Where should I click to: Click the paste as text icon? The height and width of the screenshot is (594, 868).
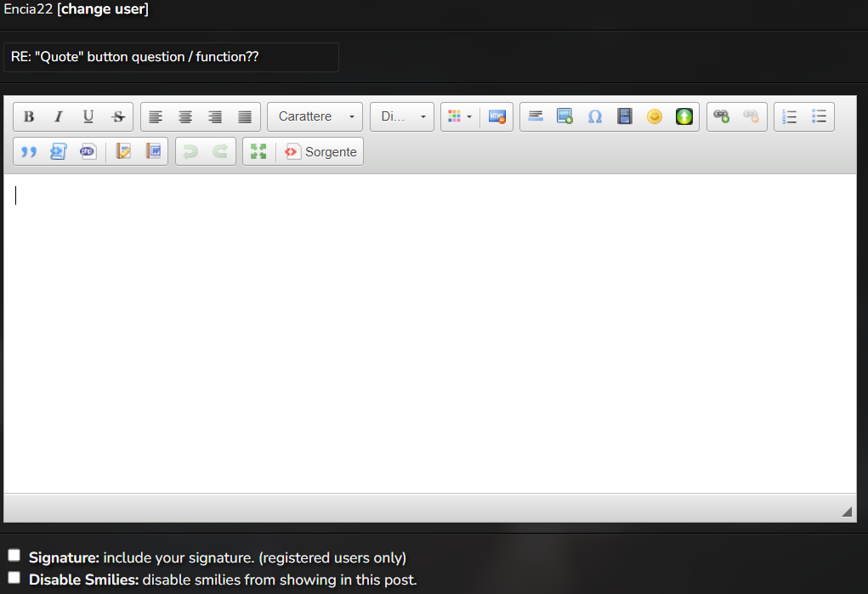(x=123, y=151)
